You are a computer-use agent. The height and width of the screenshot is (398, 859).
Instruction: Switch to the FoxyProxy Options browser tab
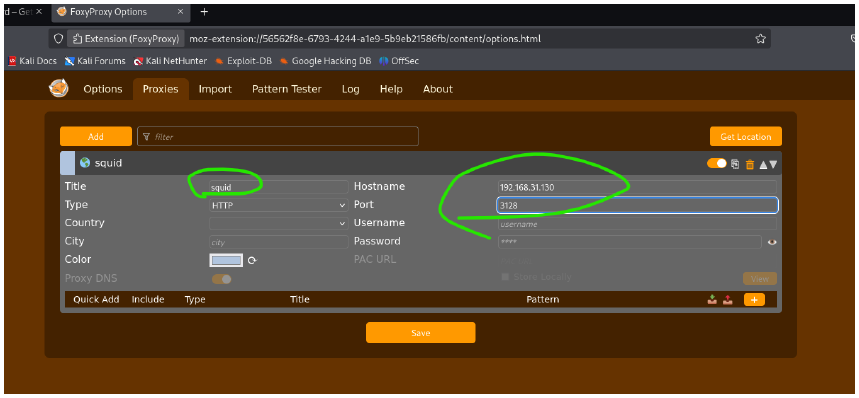click(x=121, y=11)
